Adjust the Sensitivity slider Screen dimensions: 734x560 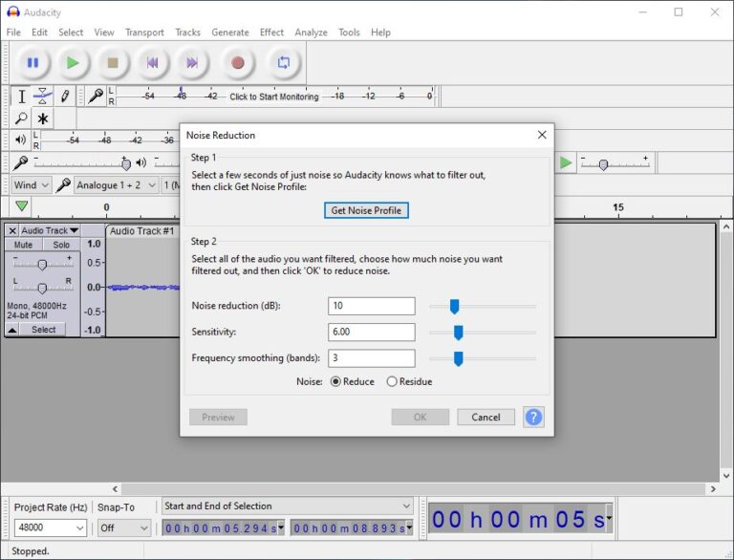click(459, 333)
